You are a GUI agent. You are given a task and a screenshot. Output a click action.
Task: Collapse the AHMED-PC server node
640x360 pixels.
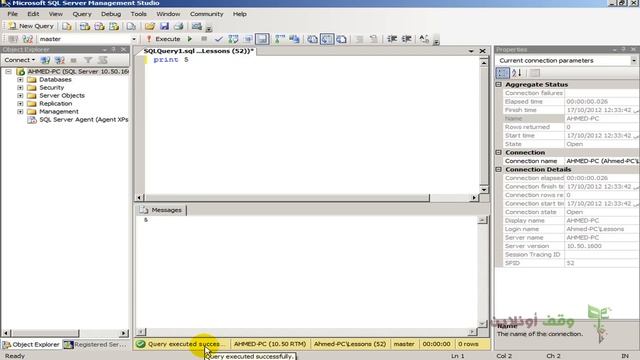(x=8, y=71)
